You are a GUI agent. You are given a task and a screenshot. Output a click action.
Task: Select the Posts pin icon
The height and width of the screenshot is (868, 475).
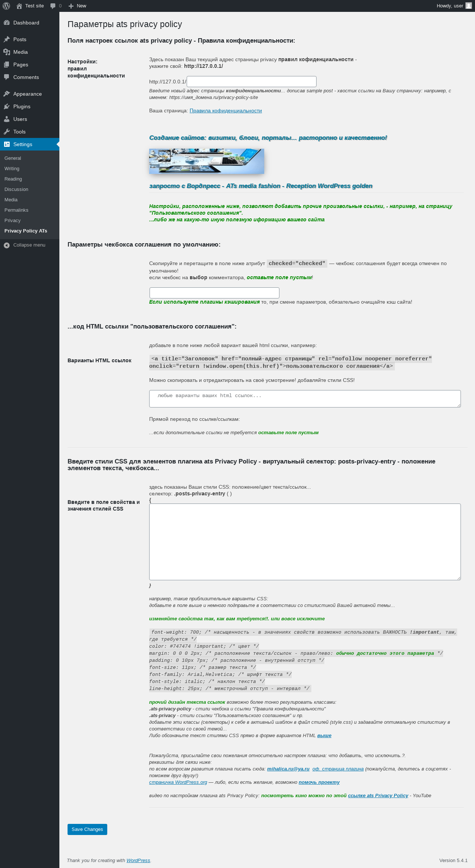[x=7, y=39]
